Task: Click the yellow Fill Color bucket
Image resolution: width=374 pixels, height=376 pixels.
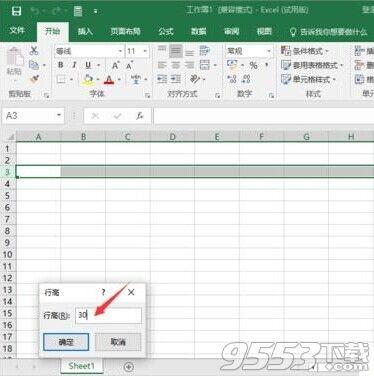Action: coord(88,79)
